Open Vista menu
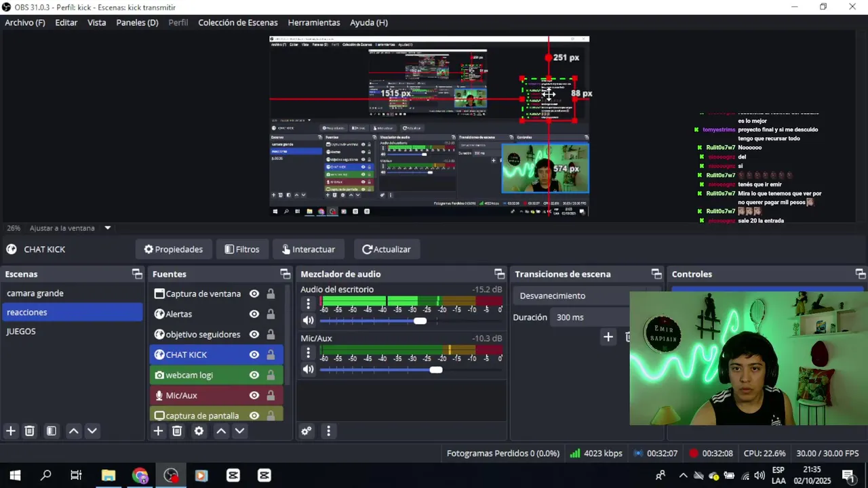The width and height of the screenshot is (868, 488). [x=97, y=22]
